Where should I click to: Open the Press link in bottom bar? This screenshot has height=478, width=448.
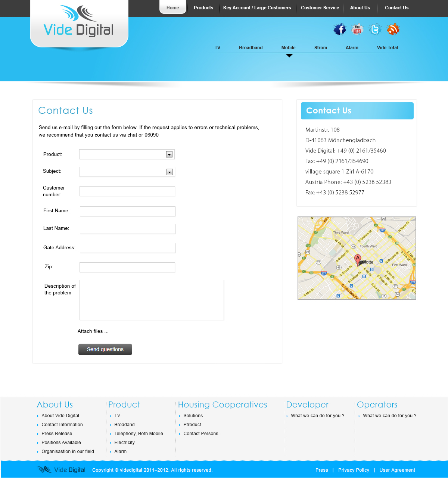[x=322, y=470]
